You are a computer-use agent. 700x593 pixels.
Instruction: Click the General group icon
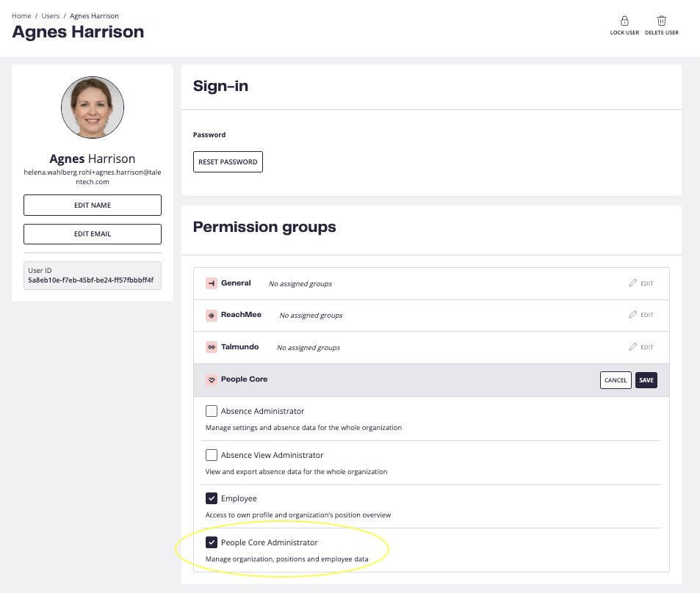pyautogui.click(x=211, y=283)
